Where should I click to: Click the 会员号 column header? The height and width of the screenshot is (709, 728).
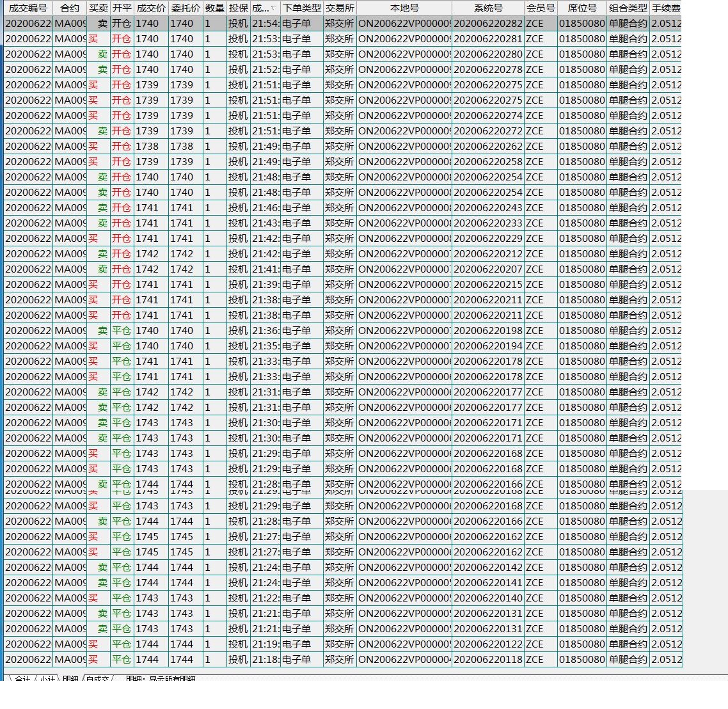click(541, 8)
